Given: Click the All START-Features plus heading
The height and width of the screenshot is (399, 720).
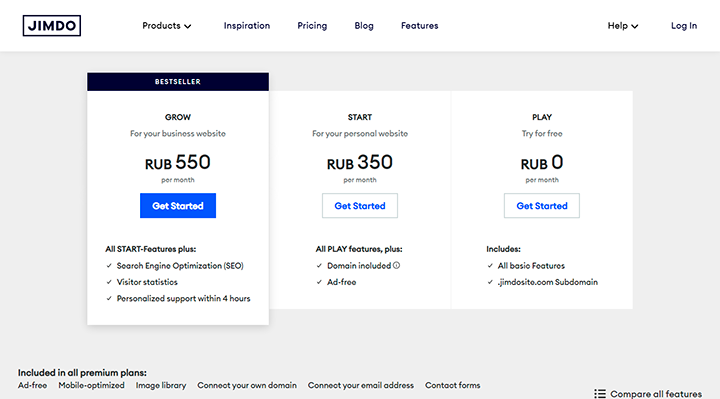Looking at the screenshot, I should pyautogui.click(x=151, y=249).
